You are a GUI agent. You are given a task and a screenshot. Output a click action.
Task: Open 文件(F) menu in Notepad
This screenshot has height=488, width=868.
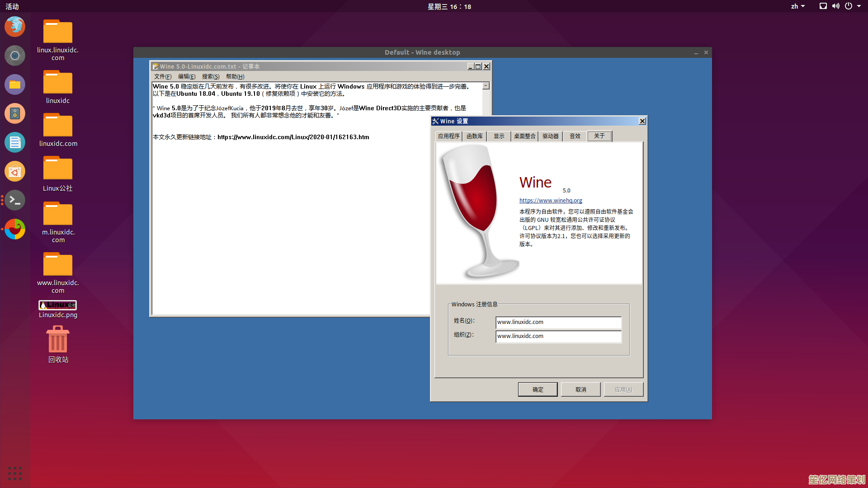coord(163,77)
